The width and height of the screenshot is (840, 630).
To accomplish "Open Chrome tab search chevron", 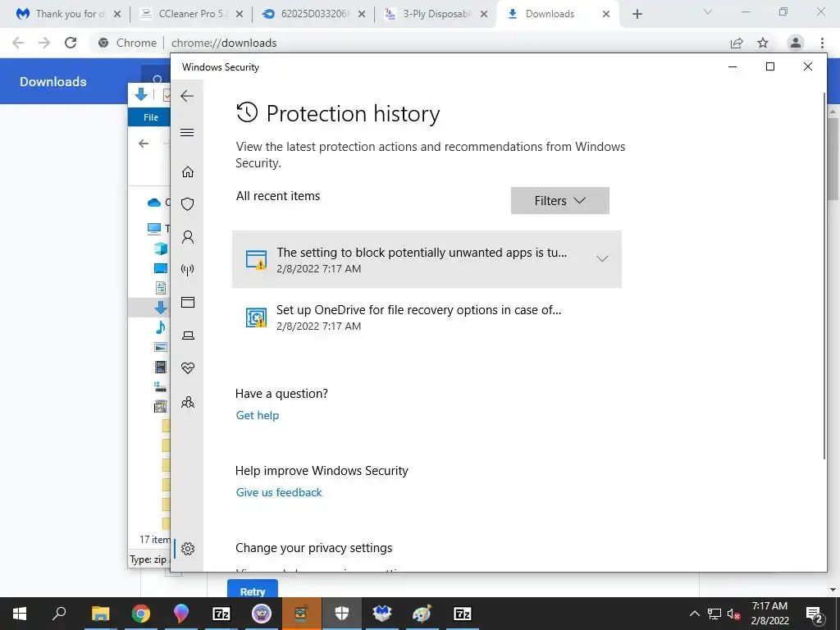I will tap(708, 11).
